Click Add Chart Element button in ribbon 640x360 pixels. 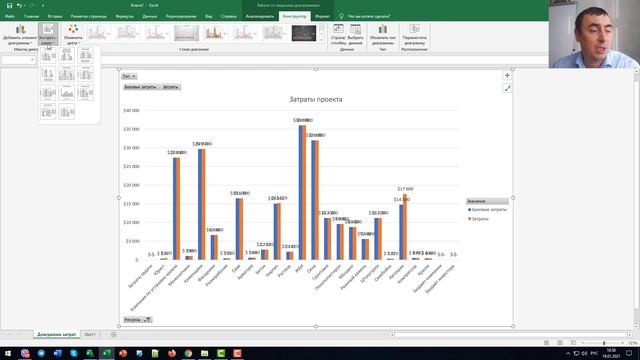[x=20, y=34]
